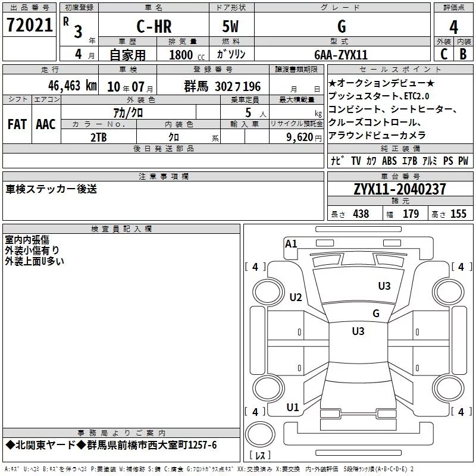Click the アラウンドビューカメラ text
The height and width of the screenshot is (476, 476).
377,136
